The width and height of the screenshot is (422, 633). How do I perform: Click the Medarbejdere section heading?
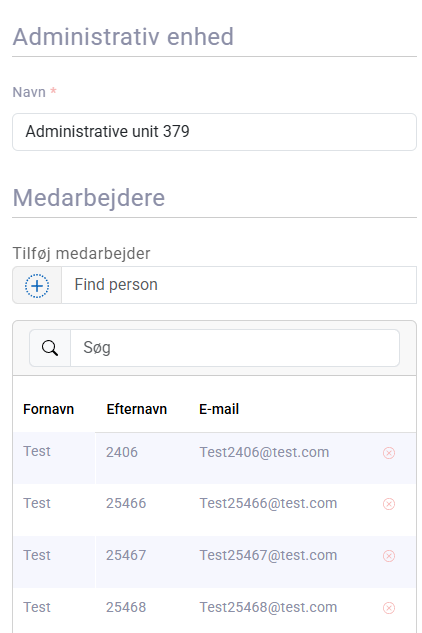89,198
